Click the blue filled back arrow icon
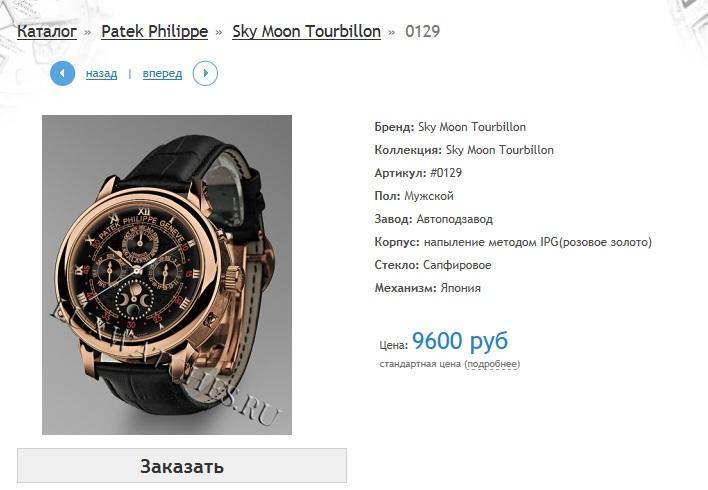Screen dimensions: 708x490 [62, 73]
